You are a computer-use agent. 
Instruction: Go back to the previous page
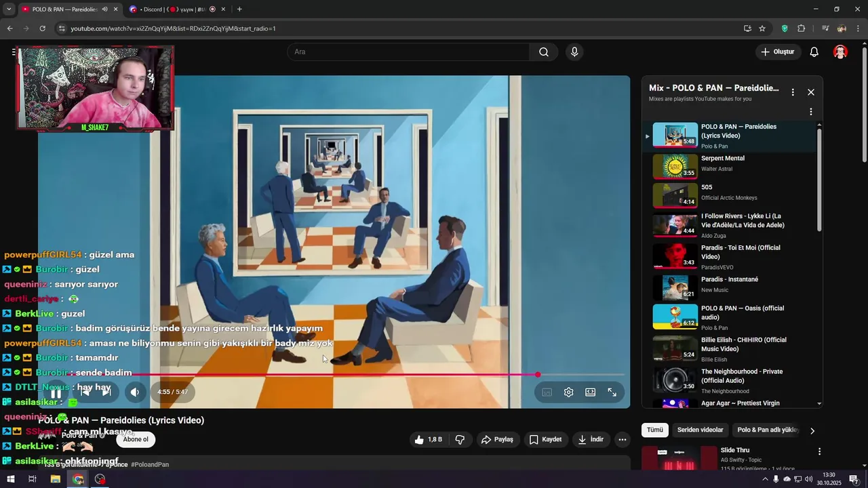tap(9, 28)
